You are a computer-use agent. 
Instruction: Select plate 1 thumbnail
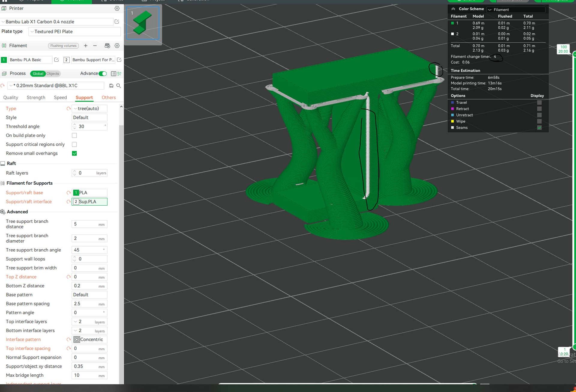point(143,23)
